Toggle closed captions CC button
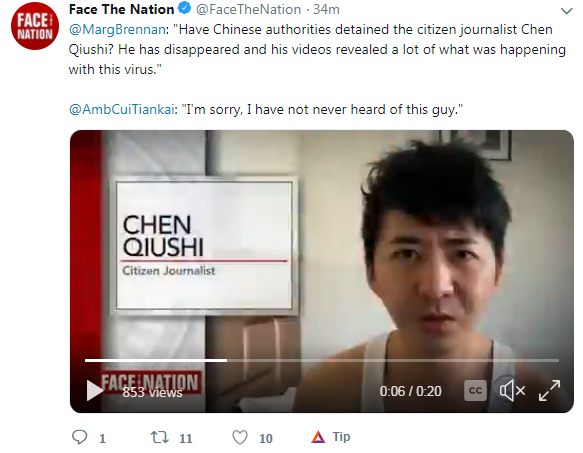The height and width of the screenshot is (453, 583). [x=475, y=391]
